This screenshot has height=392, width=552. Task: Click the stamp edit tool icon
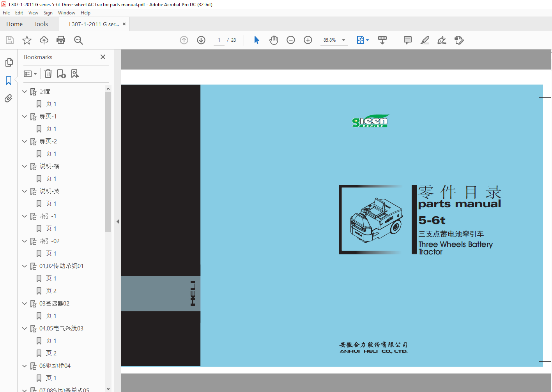point(459,40)
